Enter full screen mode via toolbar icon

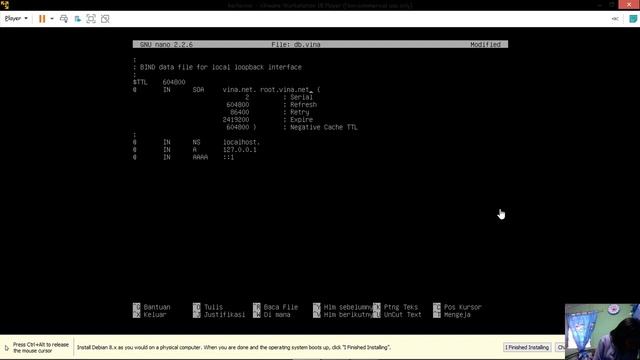click(x=91, y=19)
